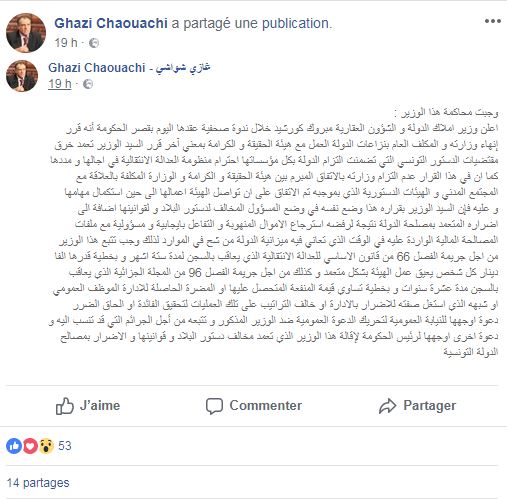Click the Wow face reaction icon

pos(46,446)
